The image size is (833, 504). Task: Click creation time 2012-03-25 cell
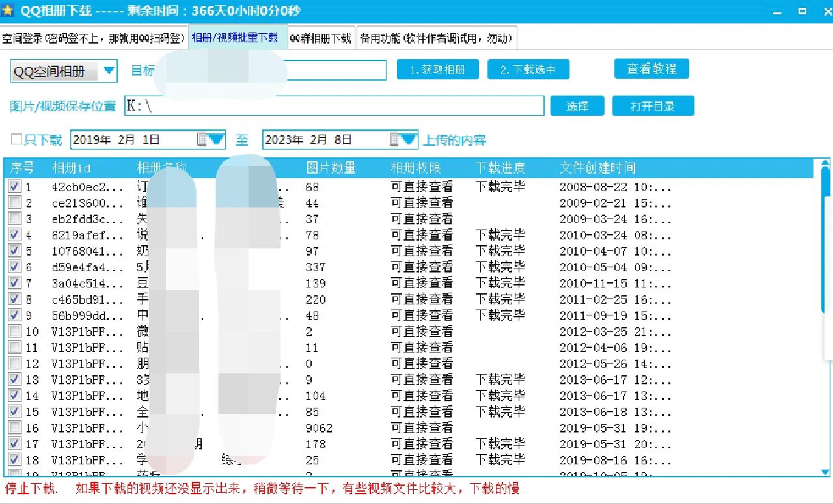point(615,332)
